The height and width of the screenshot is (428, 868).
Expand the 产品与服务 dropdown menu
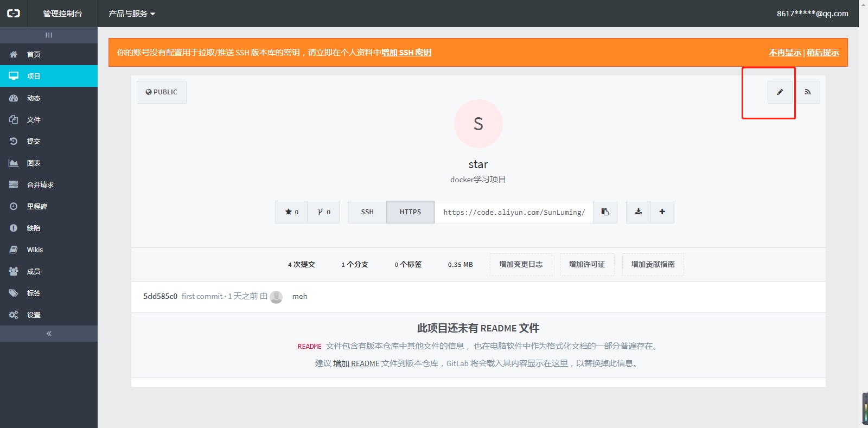coord(132,14)
